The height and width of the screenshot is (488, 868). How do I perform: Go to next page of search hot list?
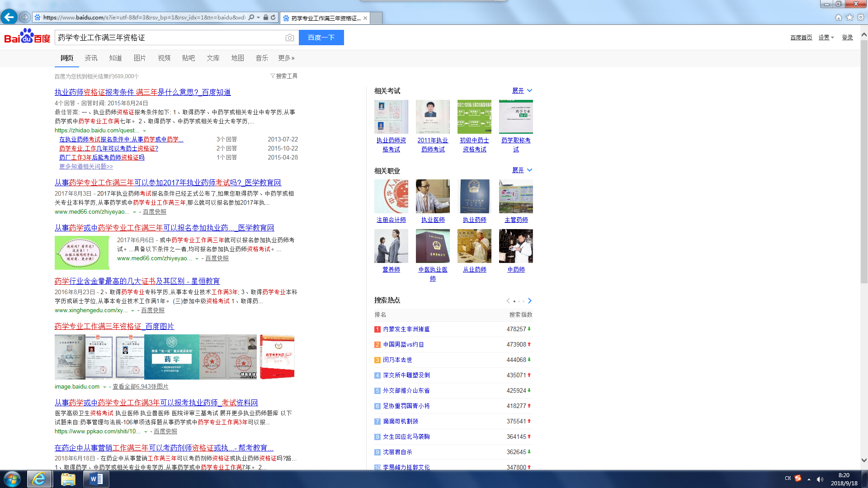530,301
